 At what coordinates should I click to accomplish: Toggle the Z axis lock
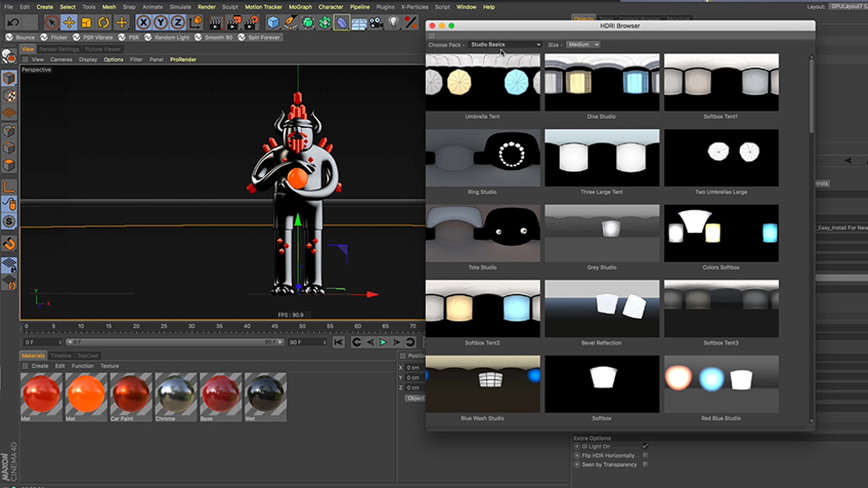click(178, 23)
